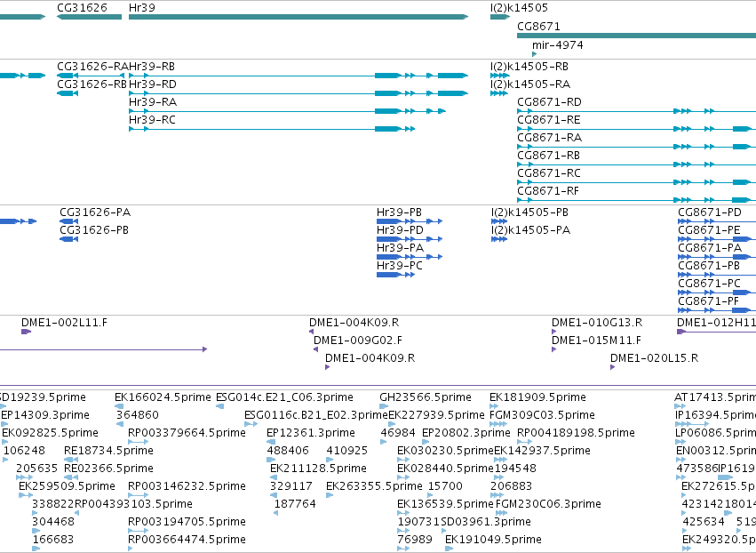Open the EK166024.5prime EST
756x553 pixels.
(x=120, y=406)
